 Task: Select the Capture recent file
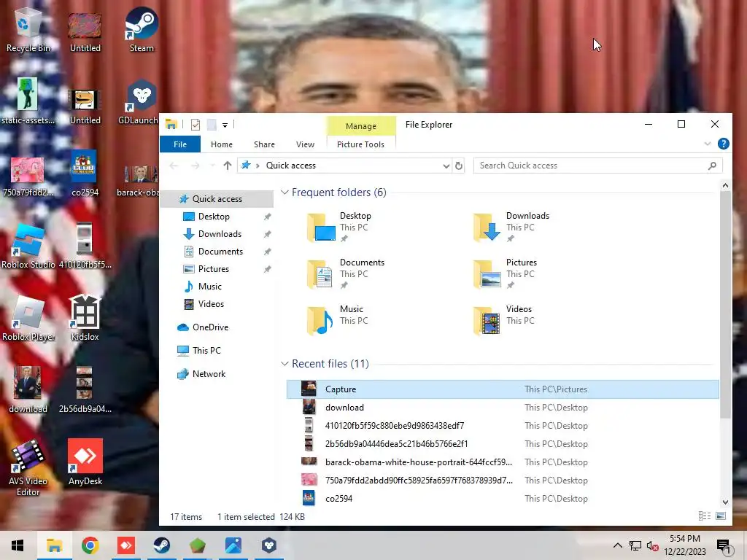point(503,389)
